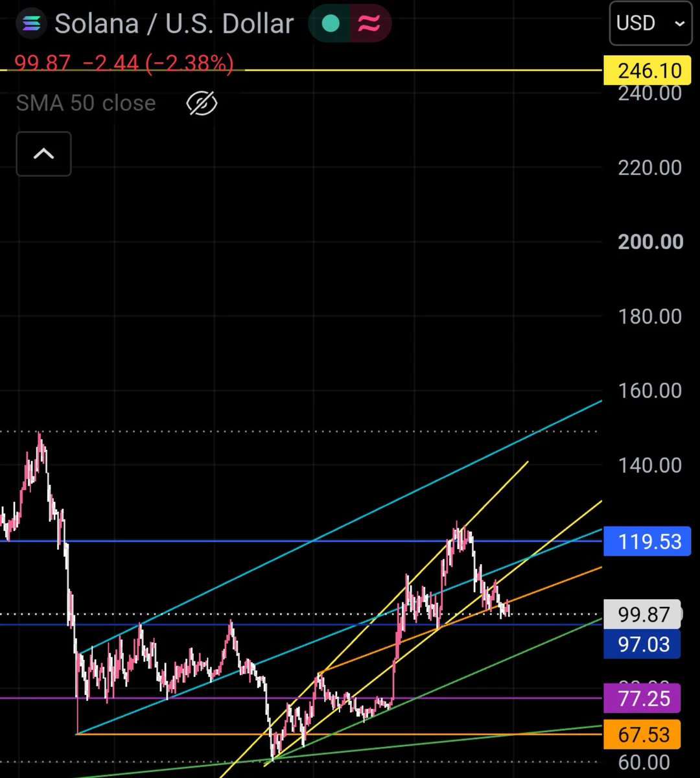Tap the pink approximately-equal indicator icon
Image resolution: width=700 pixels, height=778 pixels.
click(369, 23)
